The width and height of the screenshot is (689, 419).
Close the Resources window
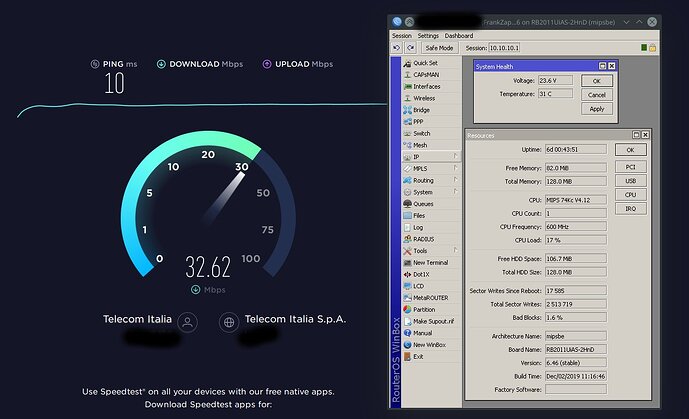(x=645, y=135)
